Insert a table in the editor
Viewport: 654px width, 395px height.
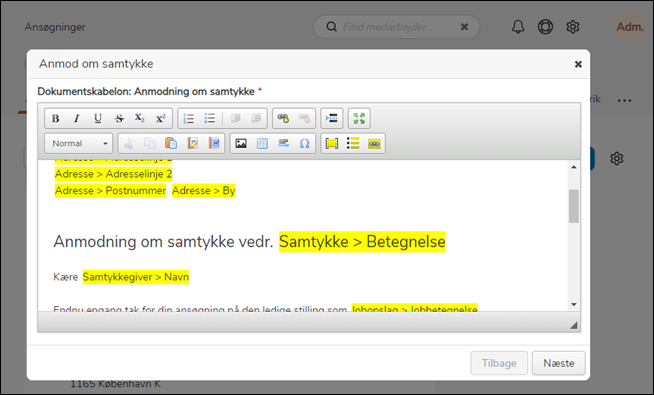(262, 144)
